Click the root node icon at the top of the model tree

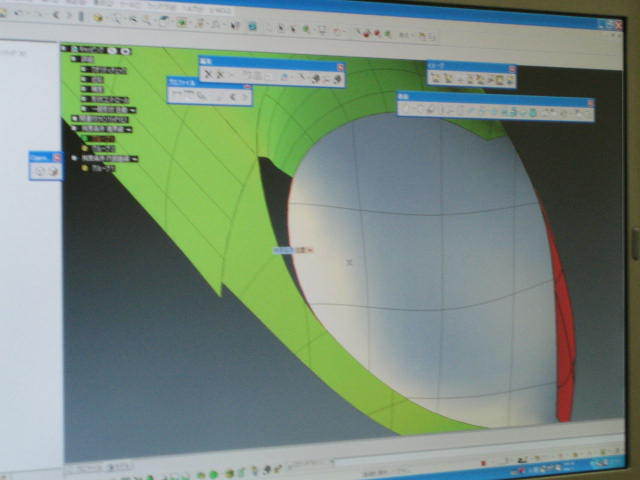click(x=75, y=49)
